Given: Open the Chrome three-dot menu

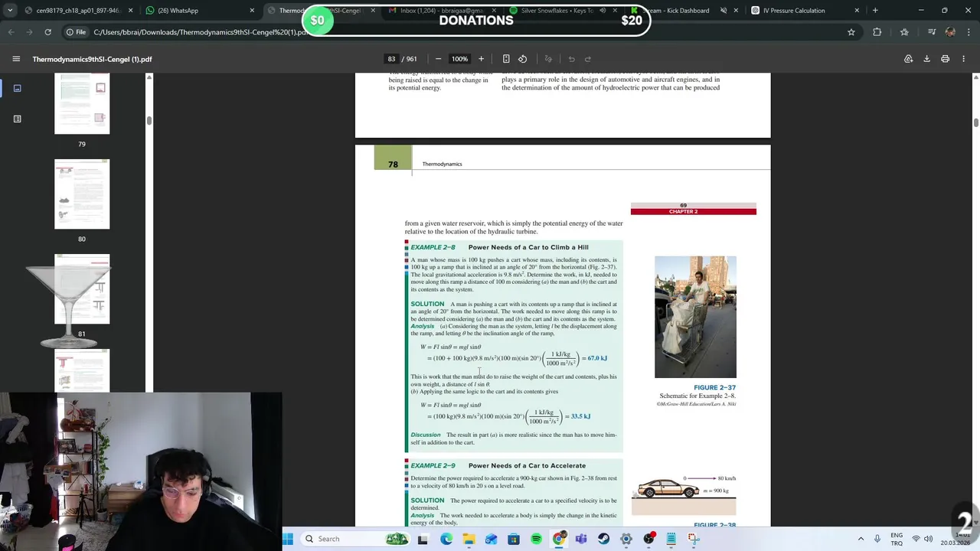Looking at the screenshot, I should (967, 32).
